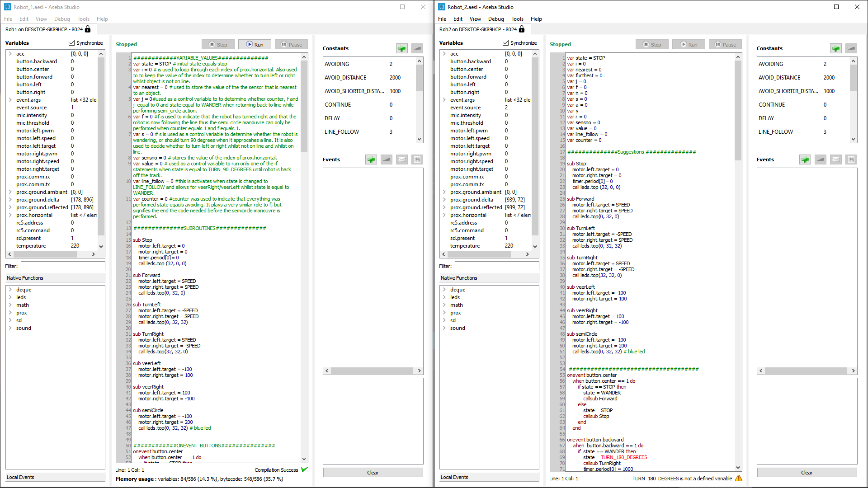Viewport: 868px width, 488px height.
Task: Open the Debug menu in Robot_2
Action: click(496, 19)
